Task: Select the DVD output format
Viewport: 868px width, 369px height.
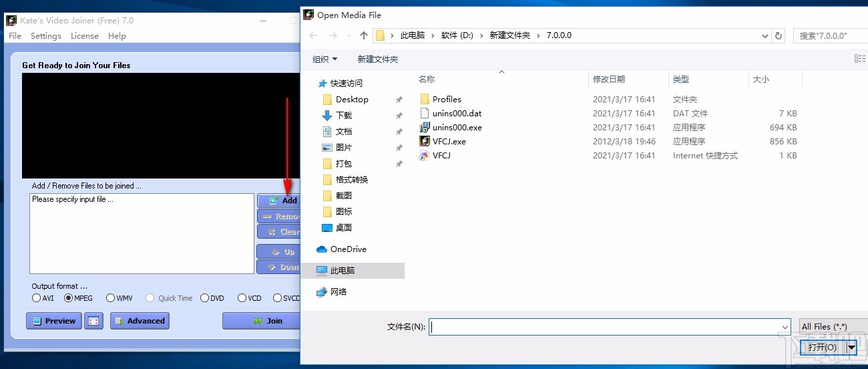Action: pos(213,298)
